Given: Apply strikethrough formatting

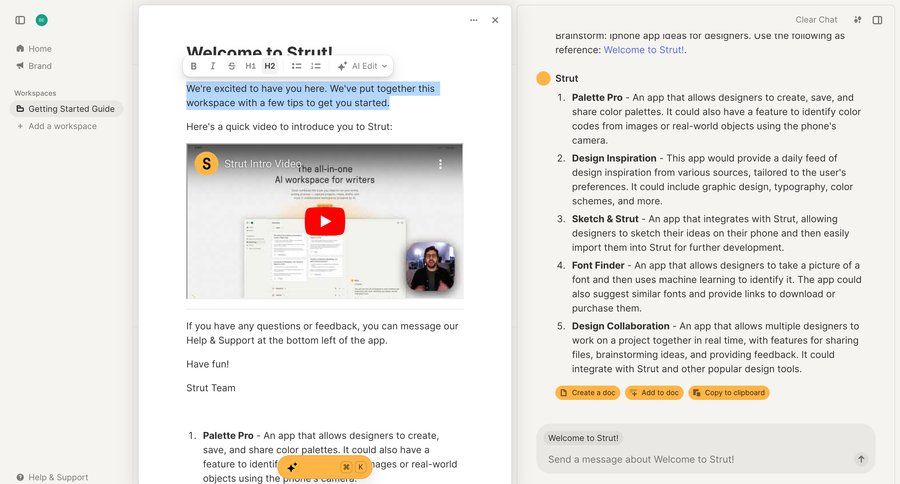Looking at the screenshot, I should [x=231, y=66].
